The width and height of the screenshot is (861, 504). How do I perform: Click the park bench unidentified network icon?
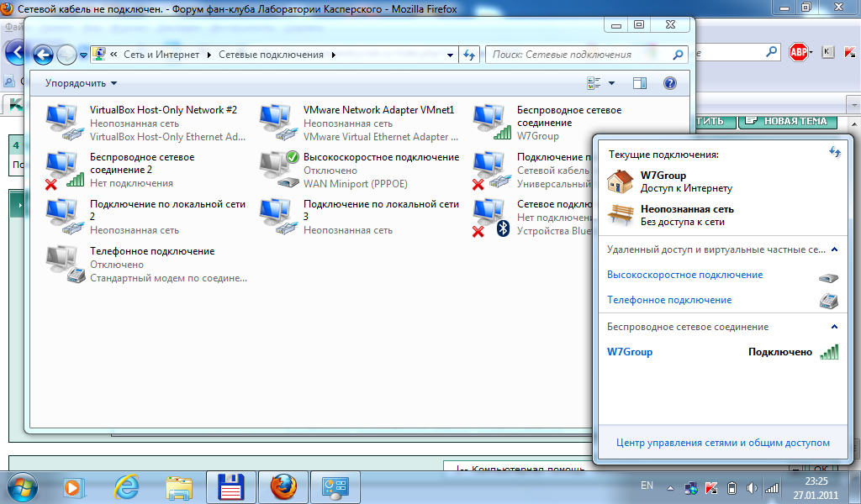point(620,215)
